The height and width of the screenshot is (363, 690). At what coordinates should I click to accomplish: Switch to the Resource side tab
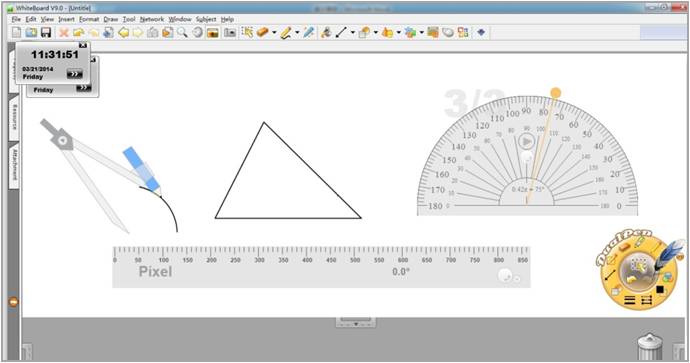(x=15, y=117)
